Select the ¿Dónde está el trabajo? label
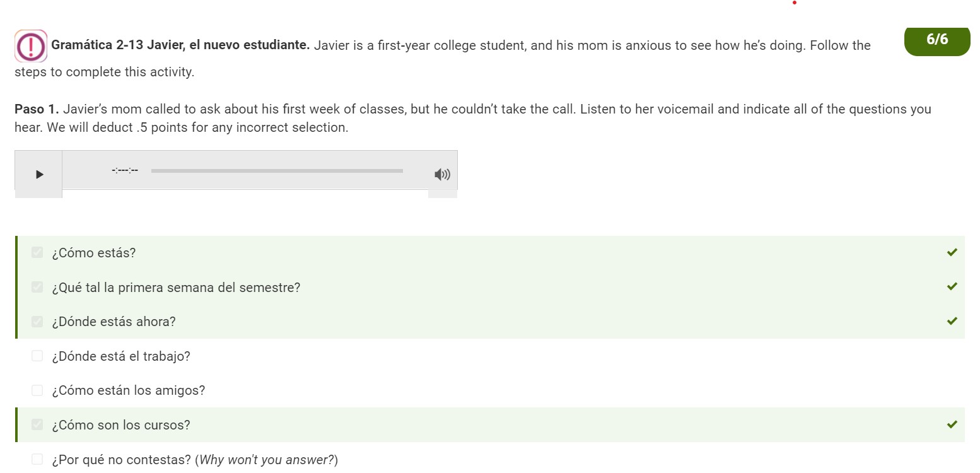This screenshot has width=980, height=473. pyautogui.click(x=121, y=356)
